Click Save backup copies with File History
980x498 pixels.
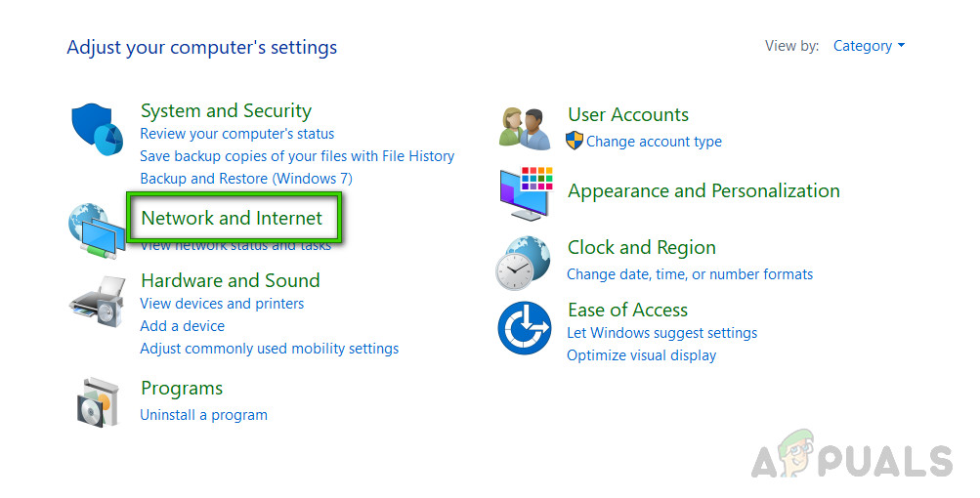[297, 156]
